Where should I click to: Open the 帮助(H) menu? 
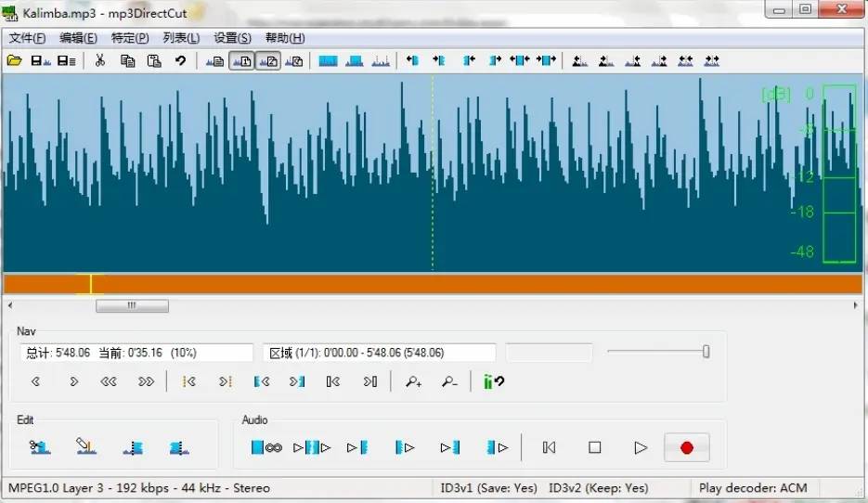[285, 38]
